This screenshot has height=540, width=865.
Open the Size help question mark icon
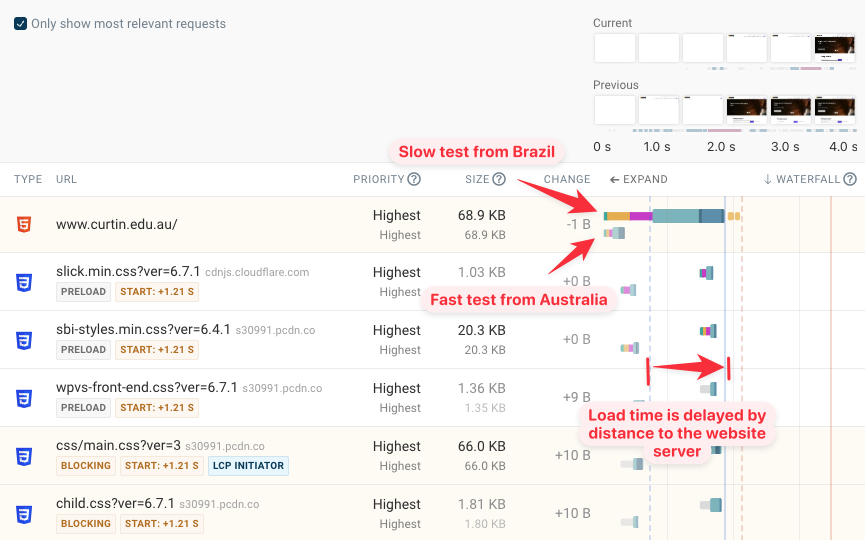(x=499, y=179)
